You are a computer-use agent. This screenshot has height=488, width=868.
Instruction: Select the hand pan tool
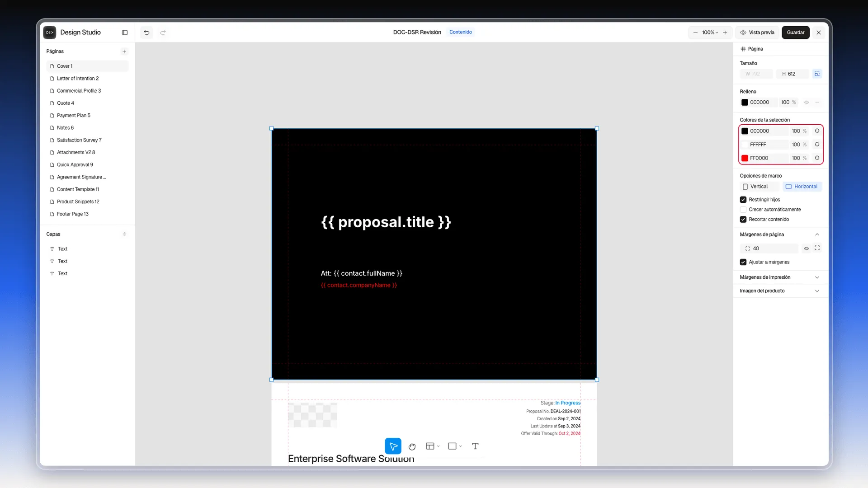click(412, 446)
